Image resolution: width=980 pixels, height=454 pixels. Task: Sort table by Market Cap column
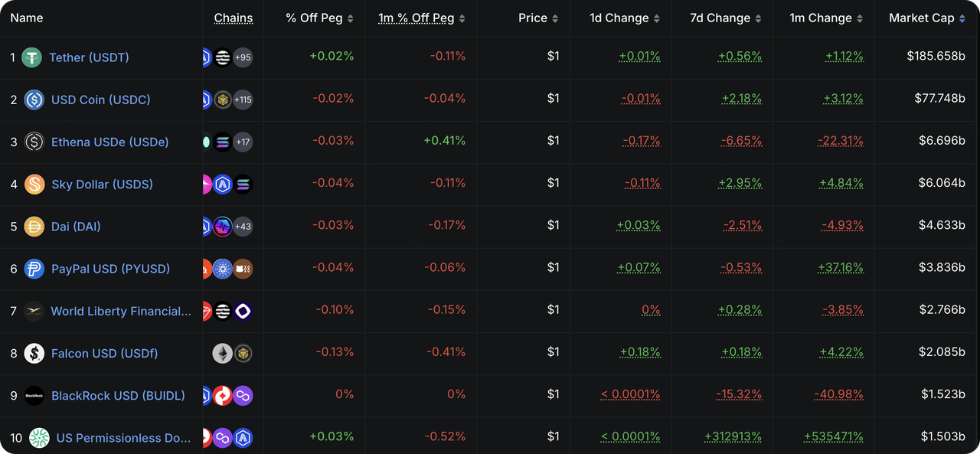(926, 18)
